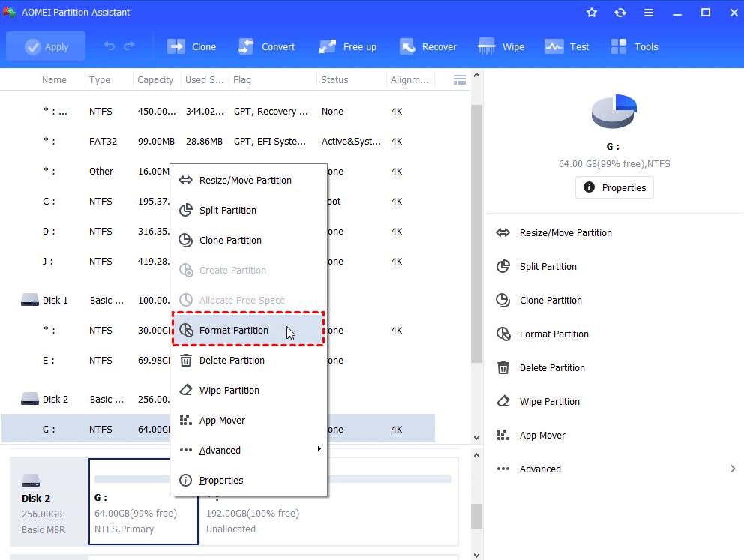Viewport: 744px width, 560px height.
Task: Select Format Partition in context menu
Action: pyautogui.click(x=249, y=330)
